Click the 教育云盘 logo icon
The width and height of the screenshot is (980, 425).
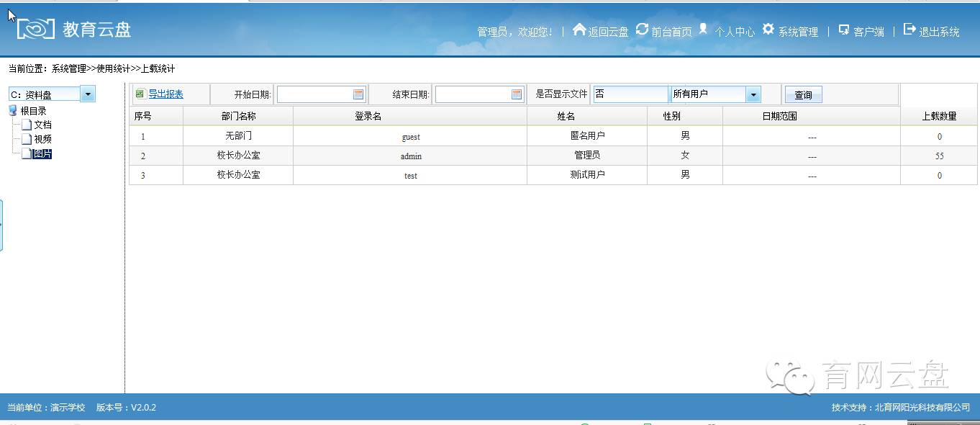[x=36, y=28]
